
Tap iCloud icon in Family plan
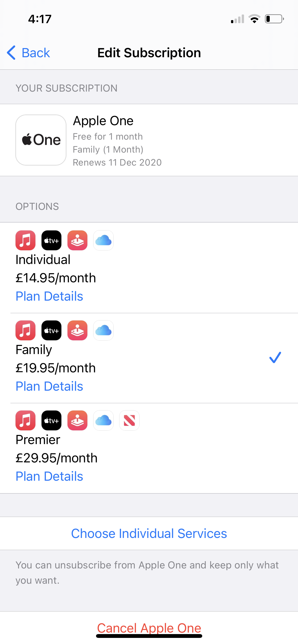point(103,330)
